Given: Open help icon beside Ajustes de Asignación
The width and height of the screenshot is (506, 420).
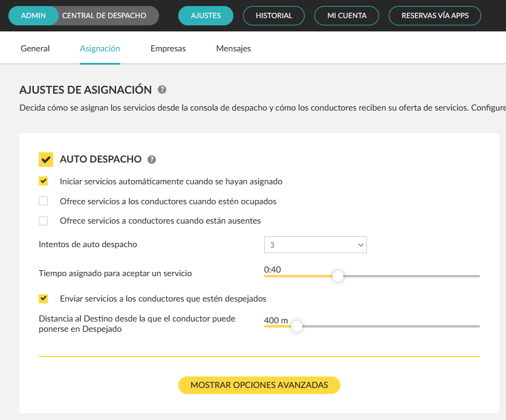Looking at the screenshot, I should (162, 89).
